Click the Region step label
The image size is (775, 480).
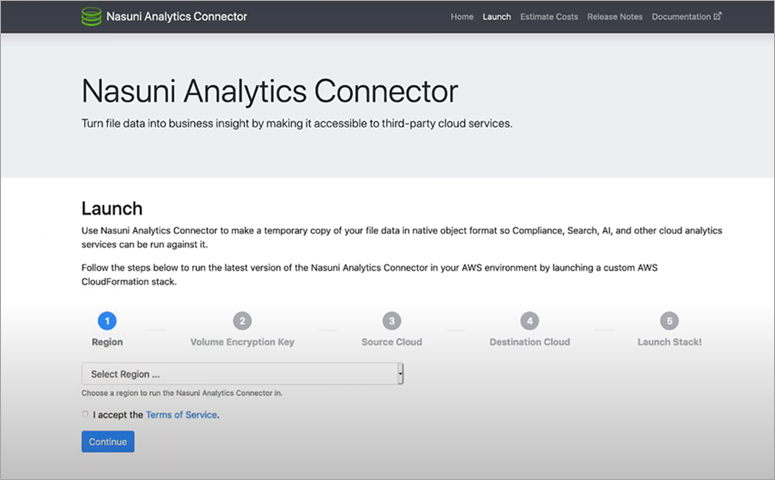[x=107, y=342]
